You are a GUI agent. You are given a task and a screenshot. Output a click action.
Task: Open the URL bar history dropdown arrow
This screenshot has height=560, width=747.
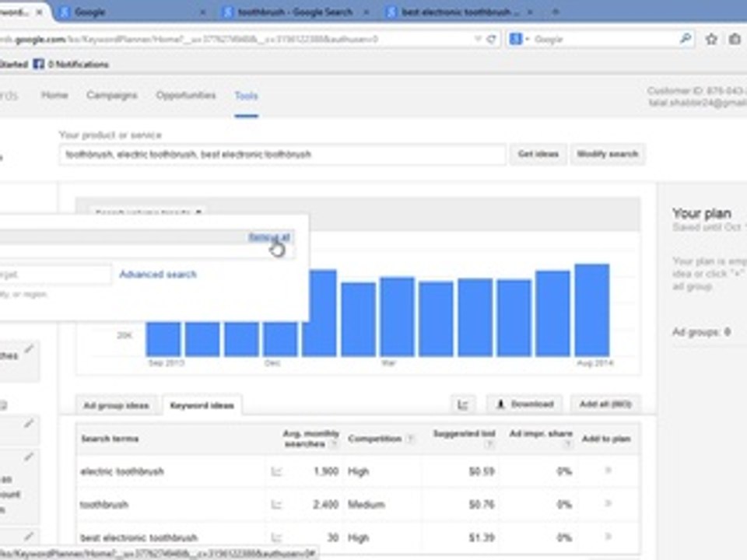tap(478, 39)
